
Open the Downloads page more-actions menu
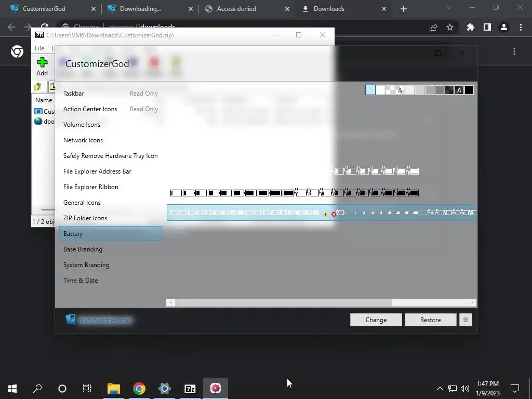514,51
